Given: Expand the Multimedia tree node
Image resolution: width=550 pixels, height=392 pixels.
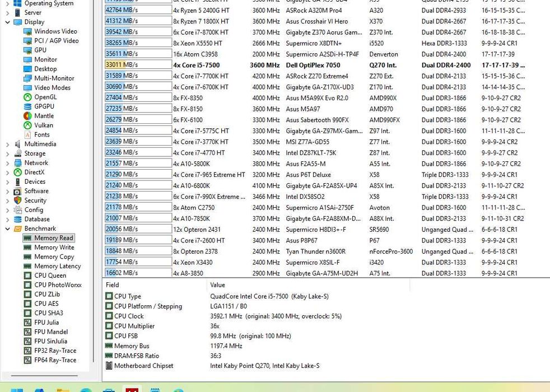Looking at the screenshot, I should [7, 144].
